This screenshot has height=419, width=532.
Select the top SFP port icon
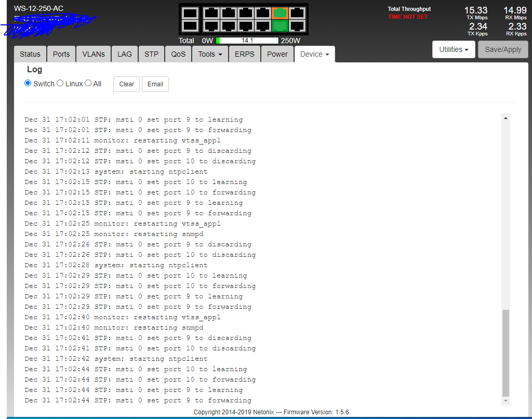point(191,14)
